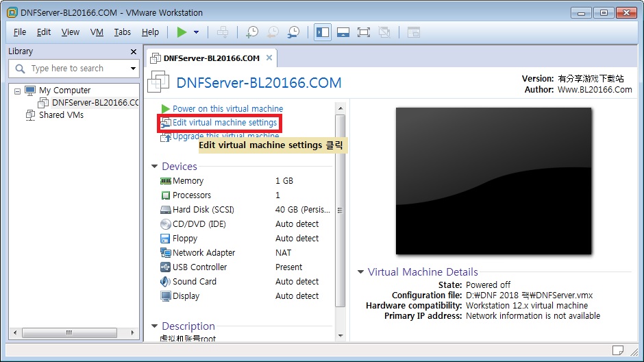Collapse the Devices section
644x362 pixels.
tap(155, 167)
